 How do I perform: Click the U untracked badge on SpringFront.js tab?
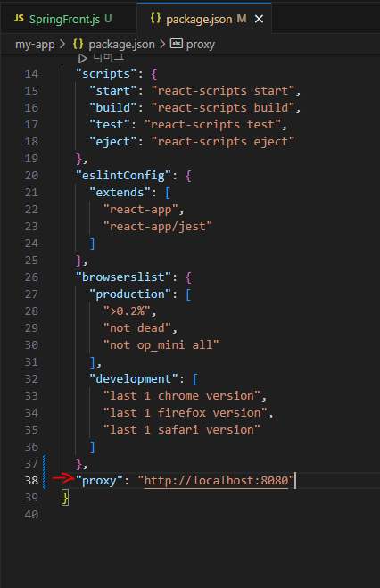pos(108,19)
